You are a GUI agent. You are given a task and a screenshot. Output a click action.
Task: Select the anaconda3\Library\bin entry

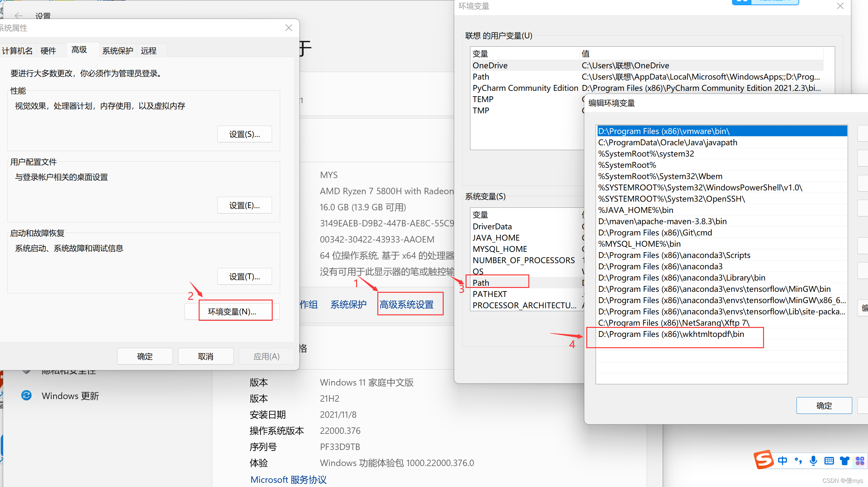722,278
